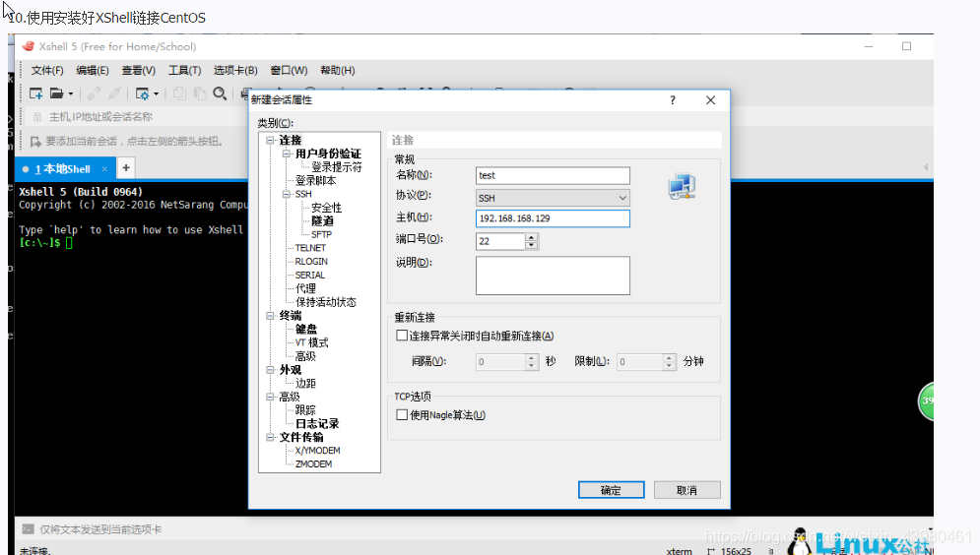
Task: Open a new tab with the plus button
Action: click(x=126, y=168)
